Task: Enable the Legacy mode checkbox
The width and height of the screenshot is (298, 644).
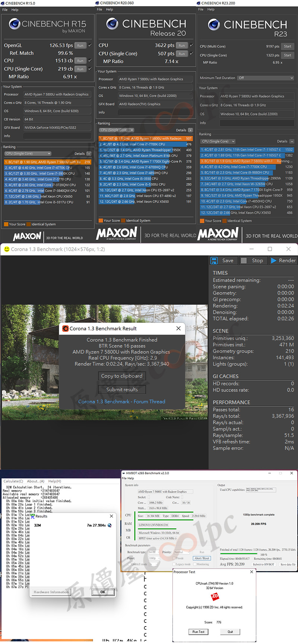Action: pyautogui.click(x=174, y=564)
